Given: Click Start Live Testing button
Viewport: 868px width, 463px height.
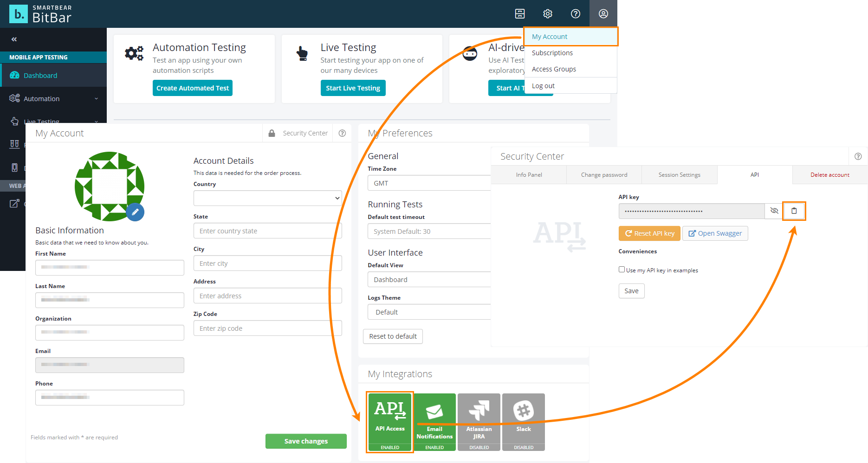Looking at the screenshot, I should click(x=353, y=88).
